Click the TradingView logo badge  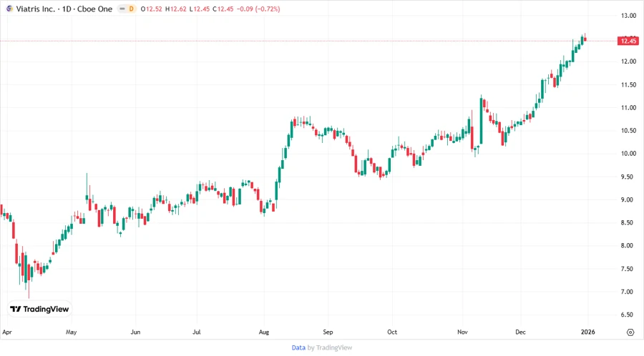tap(39, 309)
